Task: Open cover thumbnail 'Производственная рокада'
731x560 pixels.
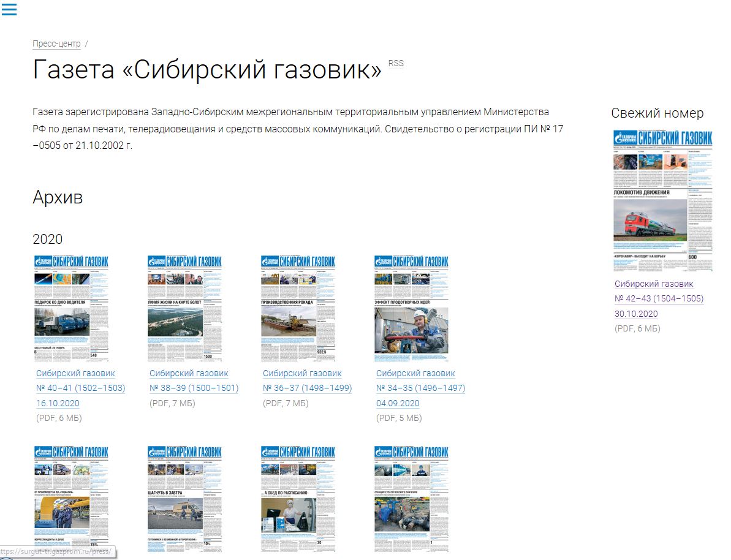Action: [298, 308]
